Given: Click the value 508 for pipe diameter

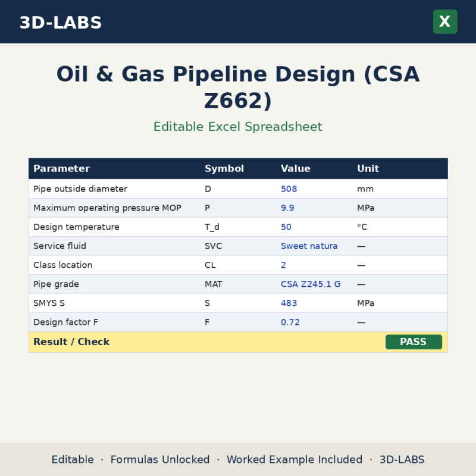Looking at the screenshot, I should pos(289,189).
